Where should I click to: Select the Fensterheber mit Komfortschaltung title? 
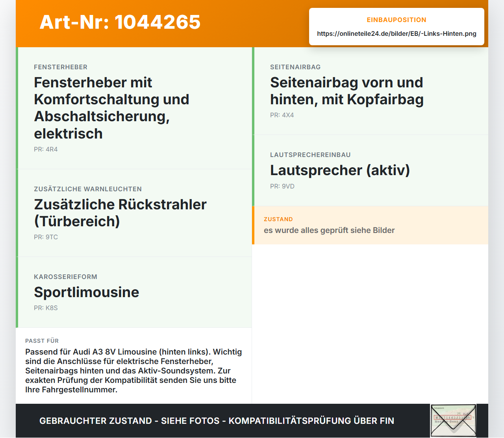click(x=111, y=108)
